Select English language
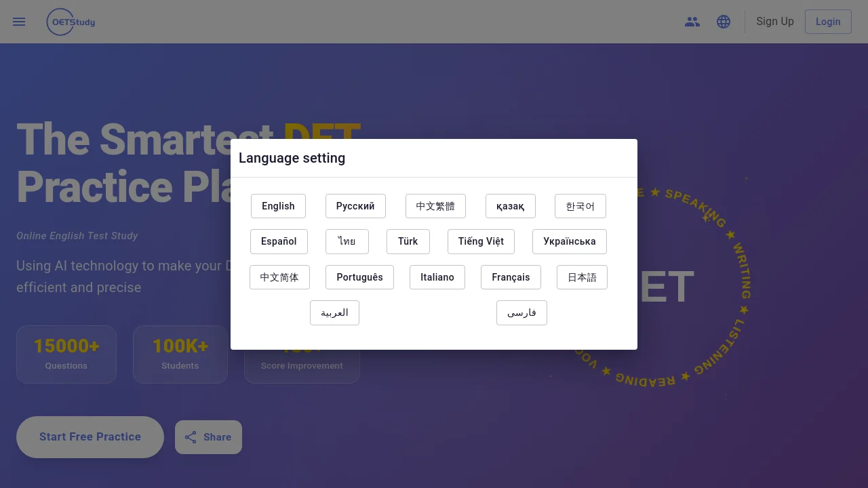 click(278, 206)
